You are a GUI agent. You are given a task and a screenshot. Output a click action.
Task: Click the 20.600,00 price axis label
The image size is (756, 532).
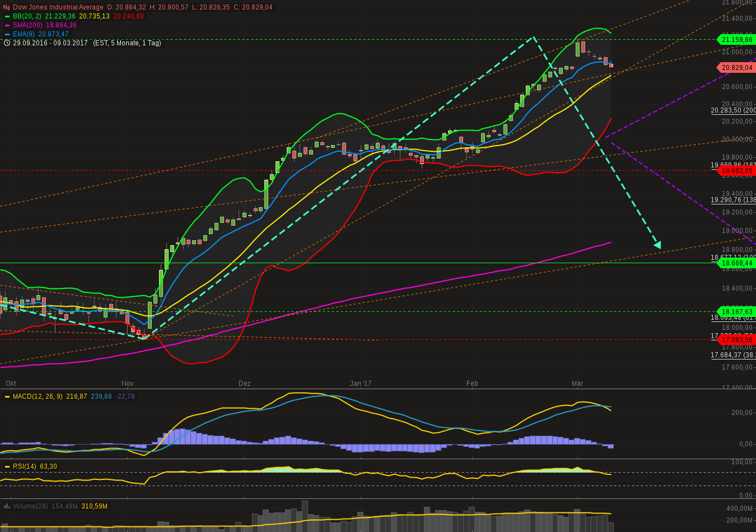738,86
